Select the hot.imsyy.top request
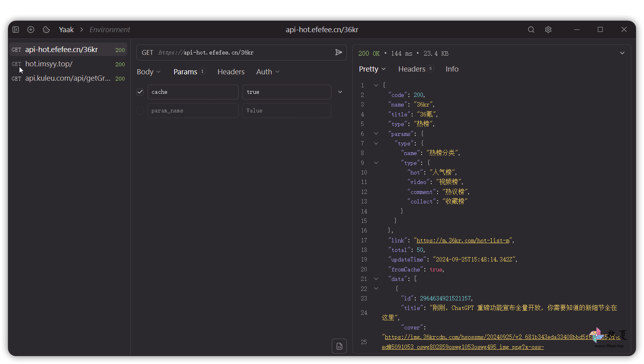 click(x=49, y=64)
